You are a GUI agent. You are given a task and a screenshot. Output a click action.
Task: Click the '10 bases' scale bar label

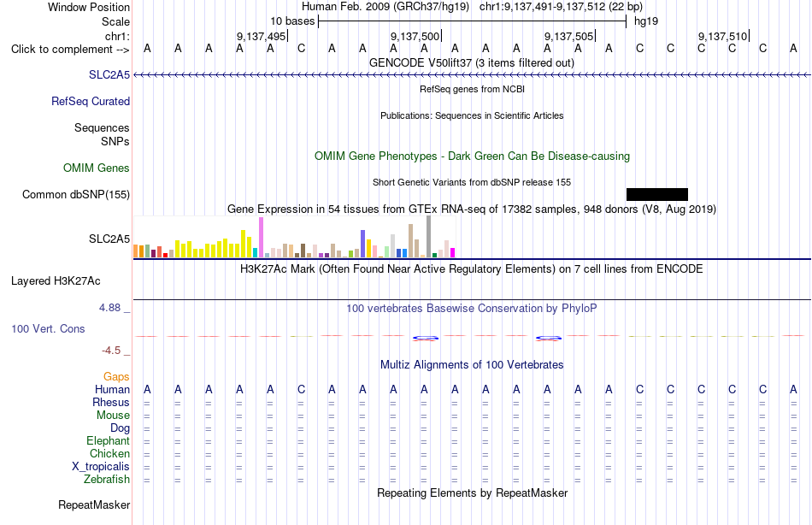(292, 21)
